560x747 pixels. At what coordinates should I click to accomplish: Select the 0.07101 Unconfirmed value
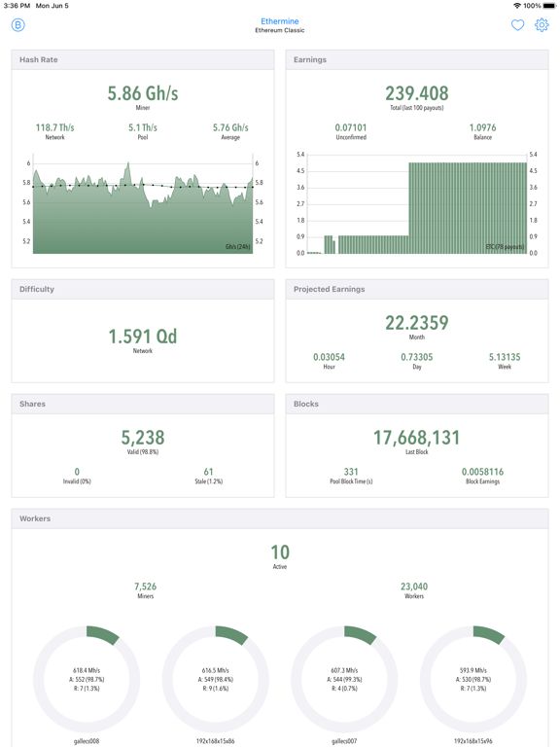351,127
